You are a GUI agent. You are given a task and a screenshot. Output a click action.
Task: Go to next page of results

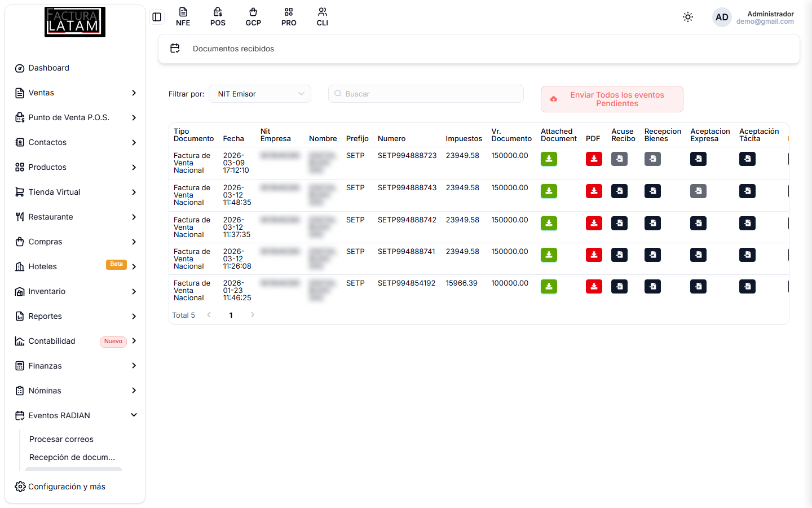(x=252, y=315)
